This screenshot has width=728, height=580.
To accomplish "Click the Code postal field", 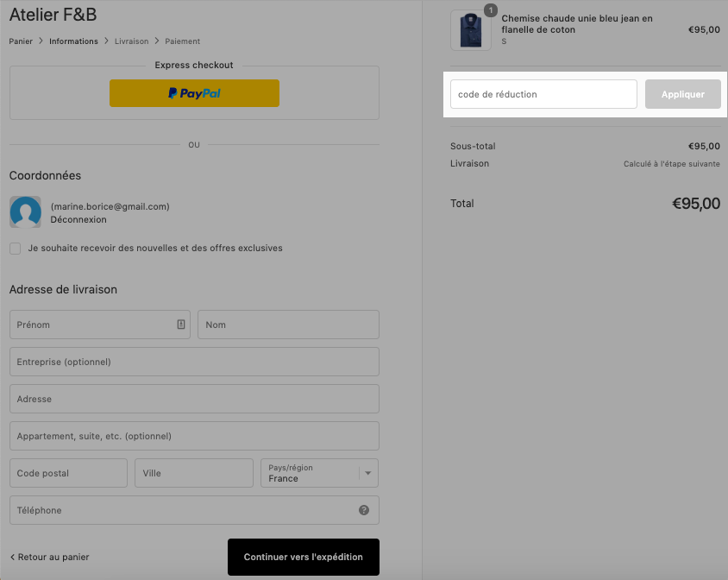I will click(x=69, y=473).
